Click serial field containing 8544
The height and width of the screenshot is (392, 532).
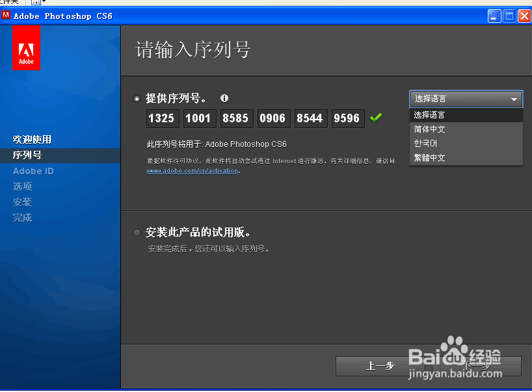[x=311, y=118]
